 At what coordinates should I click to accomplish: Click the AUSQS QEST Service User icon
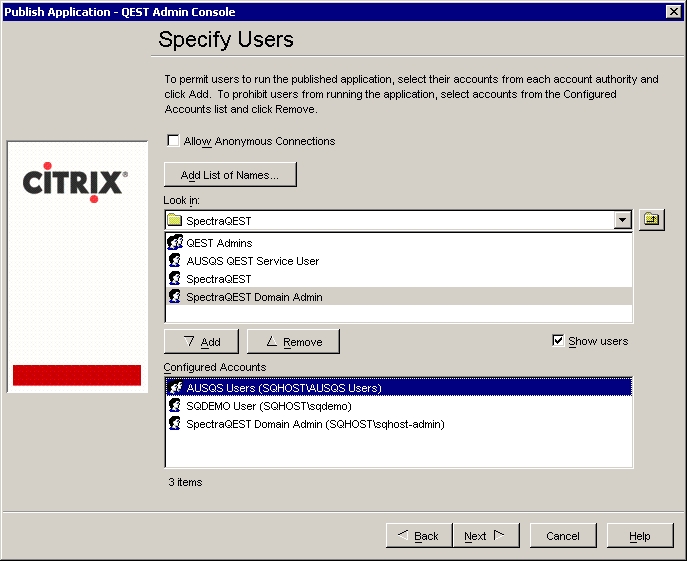point(175,261)
